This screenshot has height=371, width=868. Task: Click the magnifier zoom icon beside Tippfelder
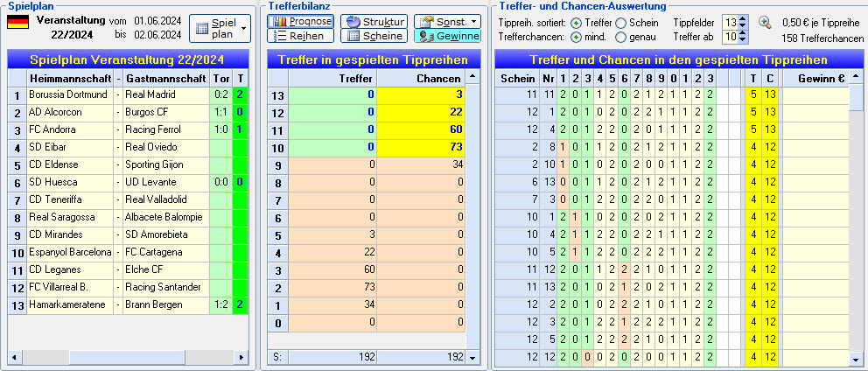(x=765, y=23)
